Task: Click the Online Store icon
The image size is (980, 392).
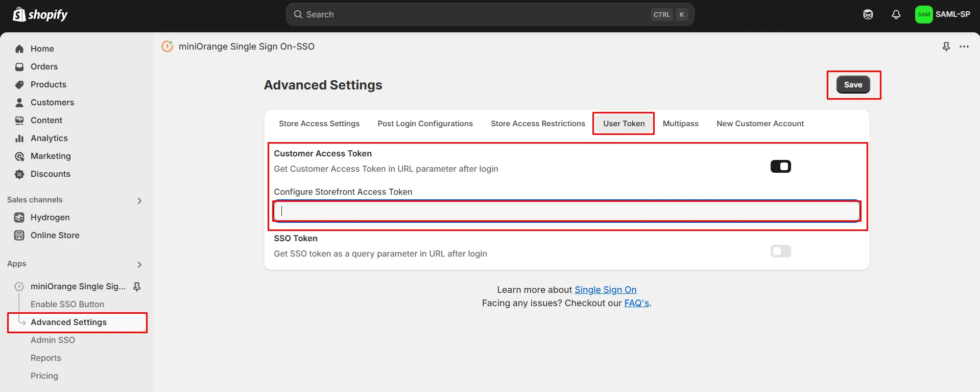Action: pos(19,235)
